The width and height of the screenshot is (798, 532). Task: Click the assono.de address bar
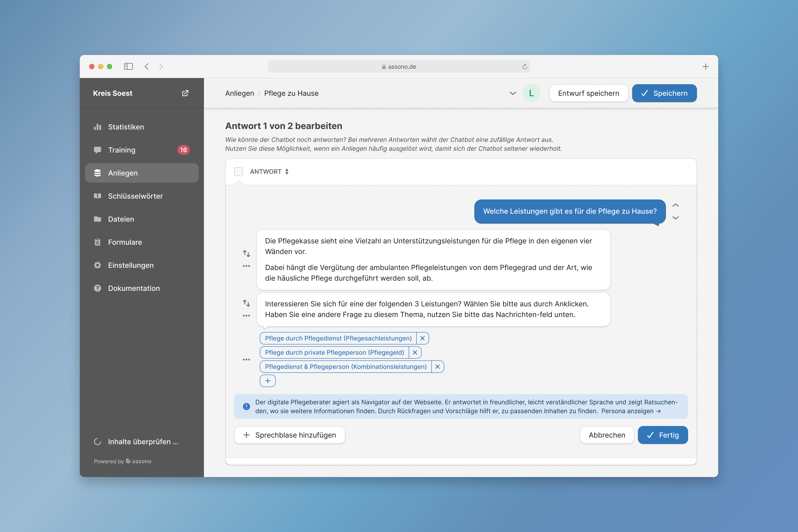tap(399, 66)
